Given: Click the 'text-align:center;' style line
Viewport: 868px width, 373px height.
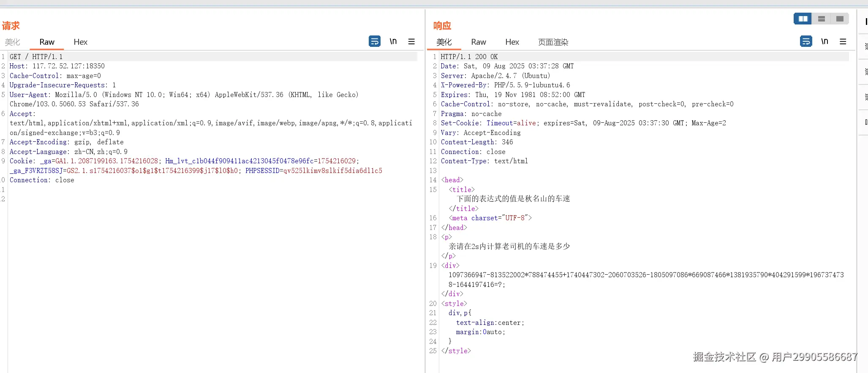Looking at the screenshot, I should click(x=490, y=322).
